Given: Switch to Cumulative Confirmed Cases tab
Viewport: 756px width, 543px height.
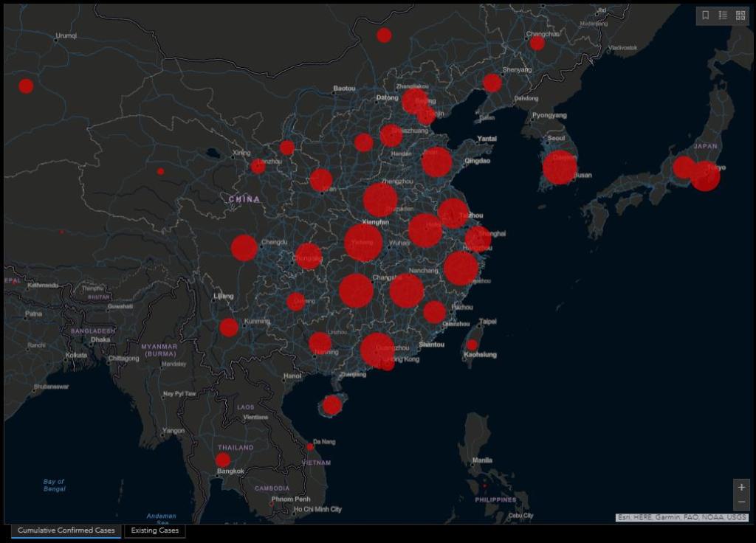Looking at the screenshot, I should coord(66,530).
